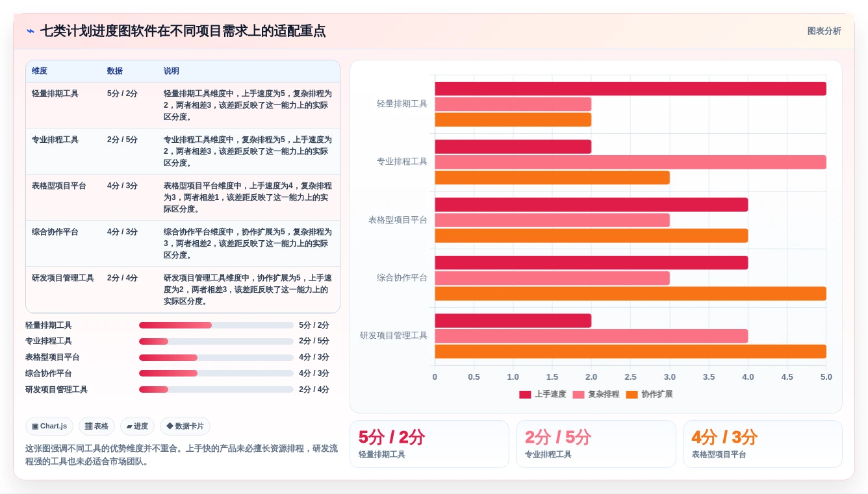The width and height of the screenshot is (868, 494).
Task: Open the 5分 / 2分 轻量排期工具 data card
Action: point(429,444)
